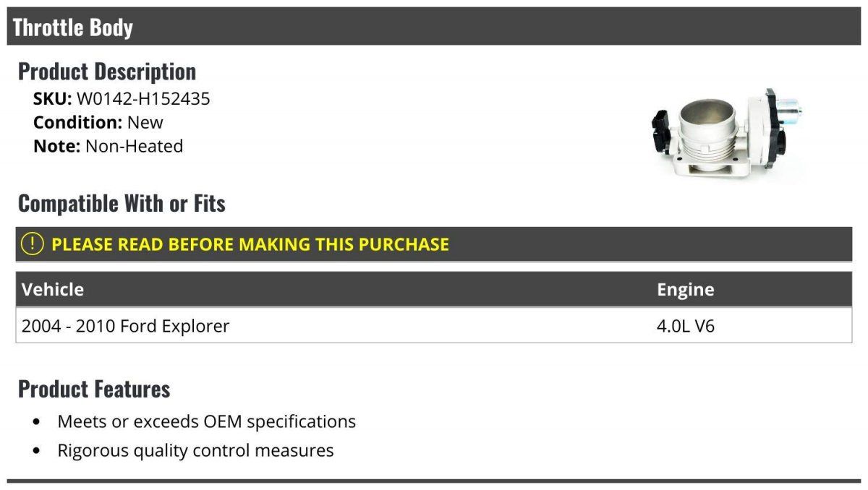Click the Meets or exceeds OEM specifications text
Viewport: 868px width, 490px height.
207,421
